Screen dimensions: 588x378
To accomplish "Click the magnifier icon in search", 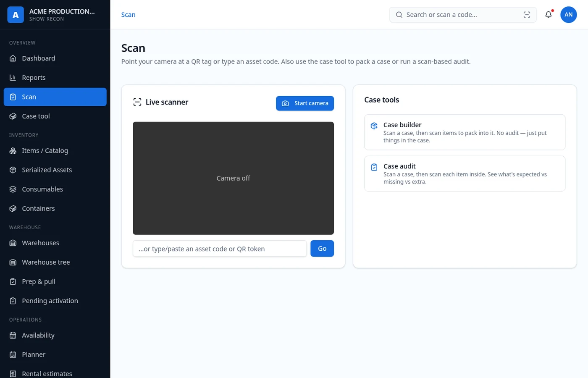I will point(399,15).
